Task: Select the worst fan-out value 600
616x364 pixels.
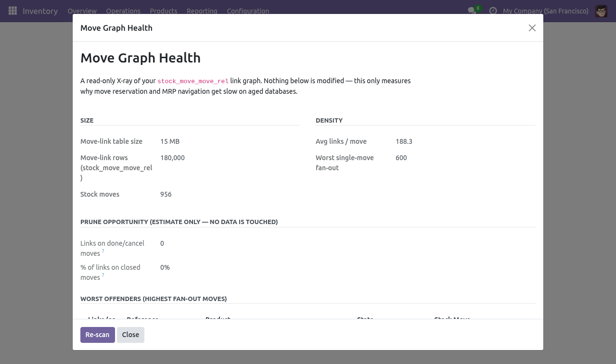Action: [x=401, y=158]
